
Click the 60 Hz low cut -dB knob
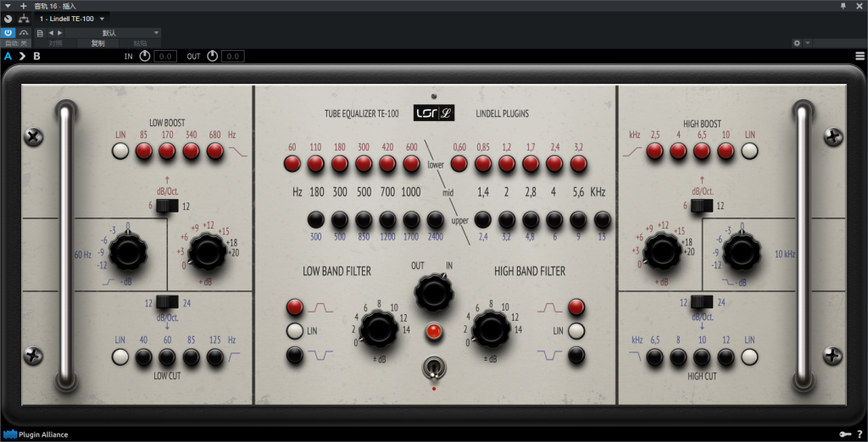pyautogui.click(x=128, y=253)
